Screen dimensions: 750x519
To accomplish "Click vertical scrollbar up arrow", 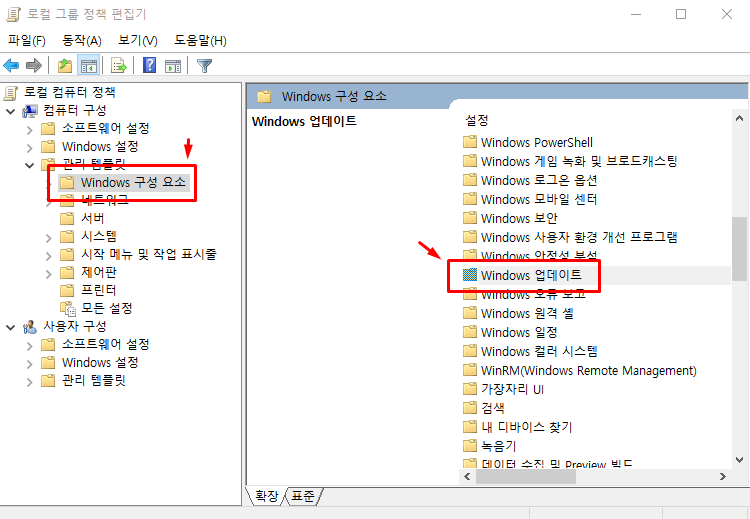I will tap(739, 118).
